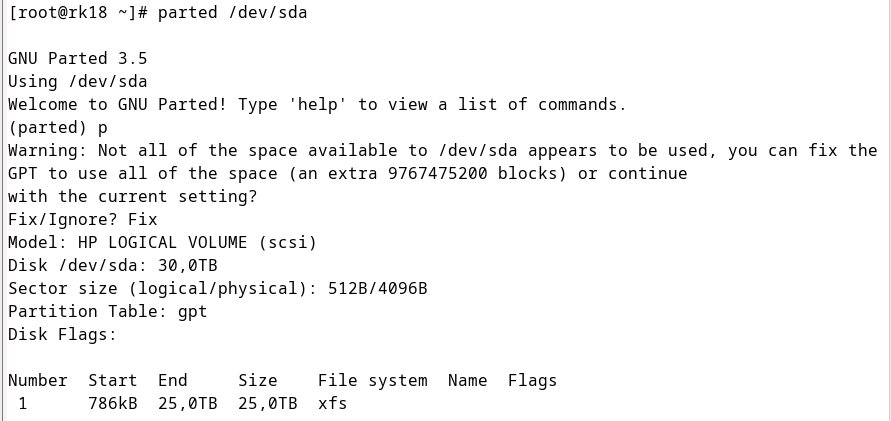Click the 'Fix/Ignore? Fix' response line

tap(82, 219)
